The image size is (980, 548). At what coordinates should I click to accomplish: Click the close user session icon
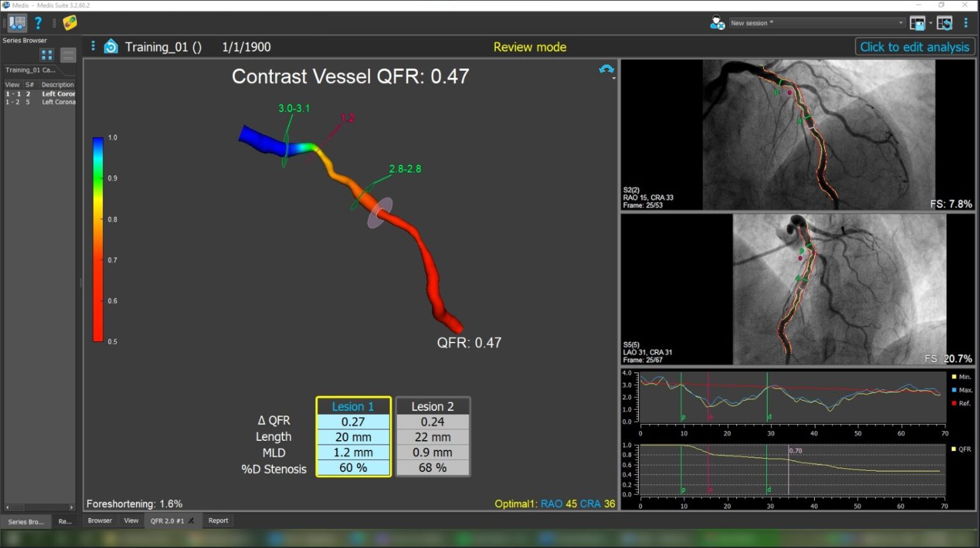coord(717,23)
